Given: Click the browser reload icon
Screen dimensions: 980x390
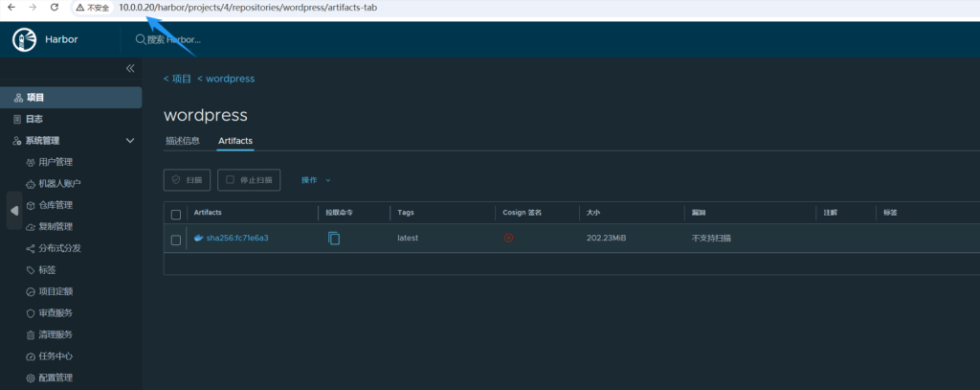Looking at the screenshot, I should pyautogui.click(x=56, y=8).
